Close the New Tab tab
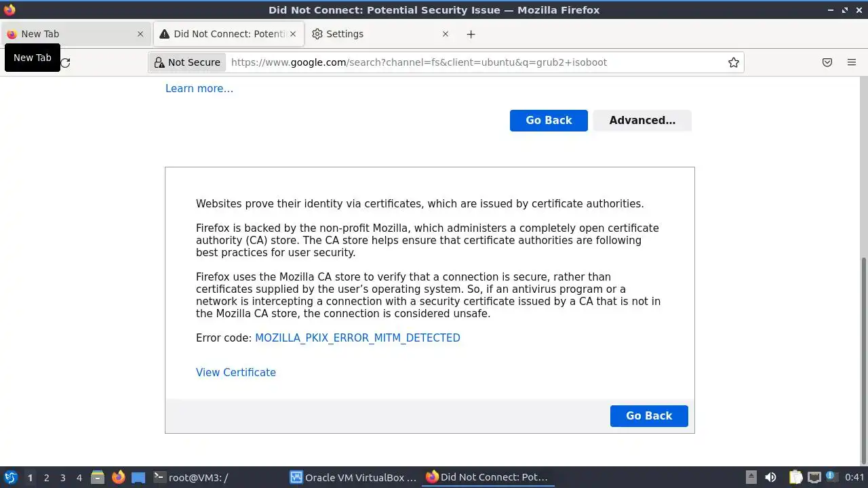Viewport: 868px width, 488px height. pyautogui.click(x=140, y=34)
